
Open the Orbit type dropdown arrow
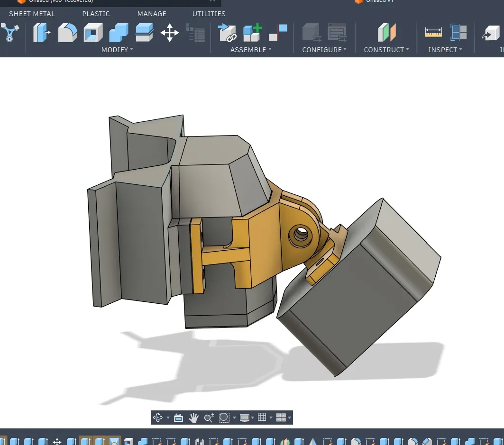[x=168, y=418]
